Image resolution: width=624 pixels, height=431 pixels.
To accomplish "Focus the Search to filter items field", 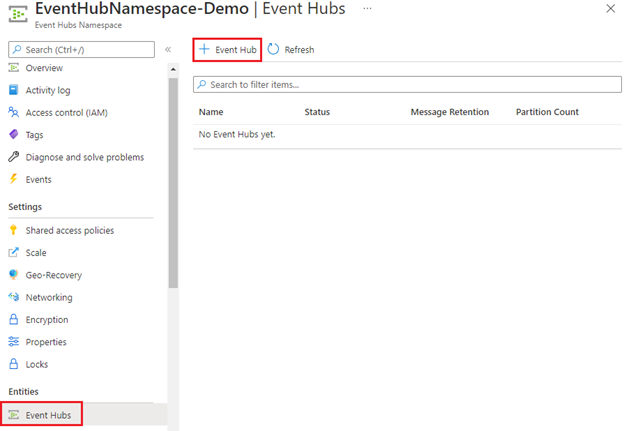I will coord(407,84).
